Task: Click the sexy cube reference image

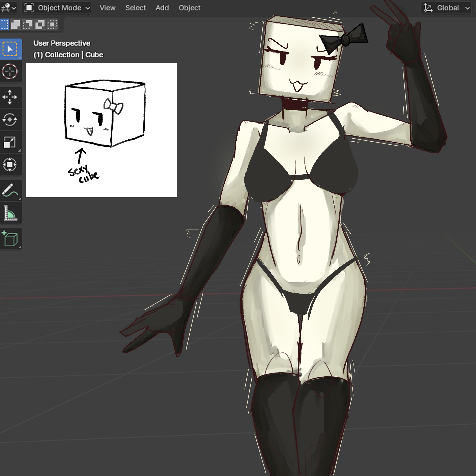Action: pos(102,130)
